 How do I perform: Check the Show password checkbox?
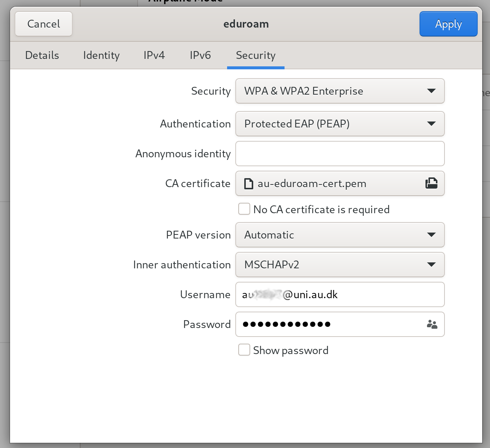coord(244,350)
